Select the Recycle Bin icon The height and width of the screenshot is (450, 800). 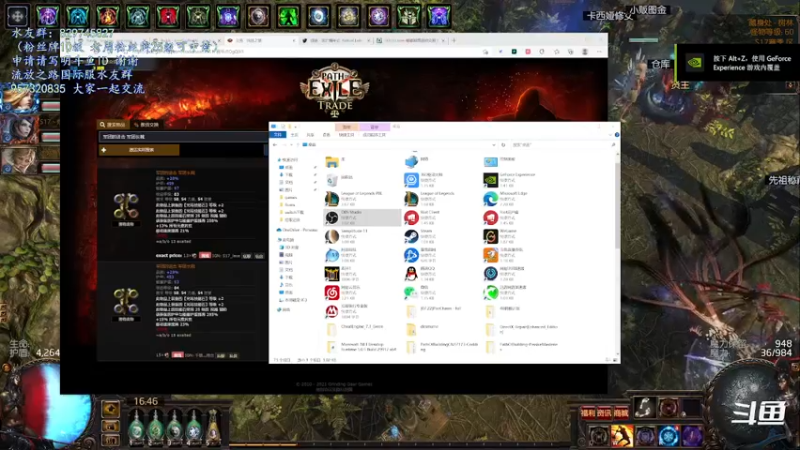[332, 180]
